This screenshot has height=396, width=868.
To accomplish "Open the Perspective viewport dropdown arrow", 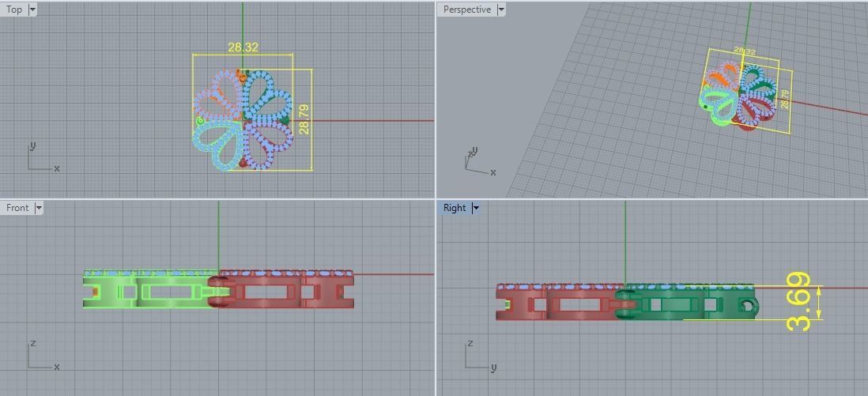I will (501, 9).
